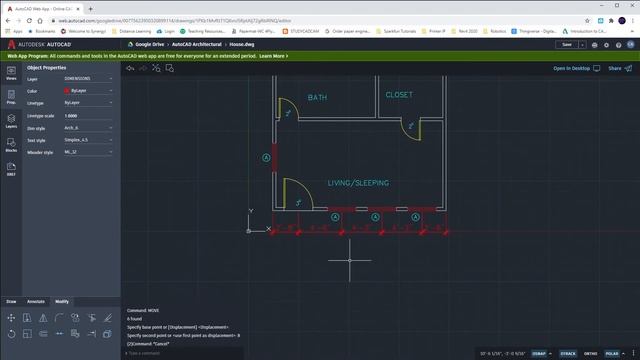Open the Prop. panel in sidebar
Viewport: 640px width, 360px height.
pyautogui.click(x=11, y=97)
